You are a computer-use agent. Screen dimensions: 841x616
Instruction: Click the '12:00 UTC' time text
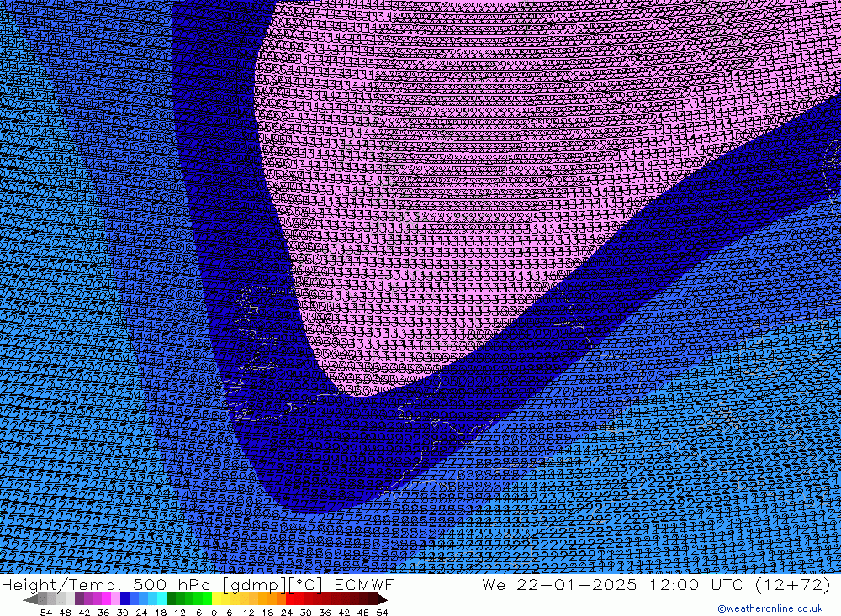point(696,584)
